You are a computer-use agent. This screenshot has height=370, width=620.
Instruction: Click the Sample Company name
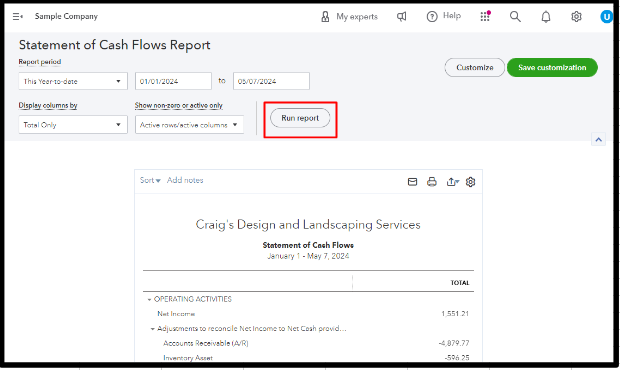click(x=66, y=16)
